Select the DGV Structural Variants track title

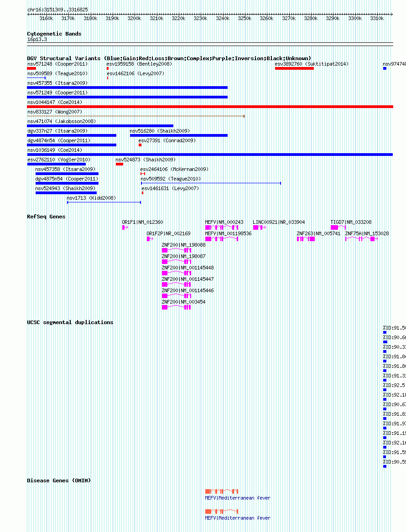pos(169,58)
